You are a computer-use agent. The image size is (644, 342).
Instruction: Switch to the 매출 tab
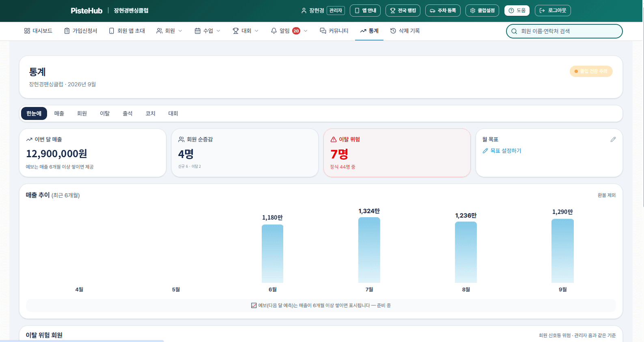pyautogui.click(x=59, y=113)
